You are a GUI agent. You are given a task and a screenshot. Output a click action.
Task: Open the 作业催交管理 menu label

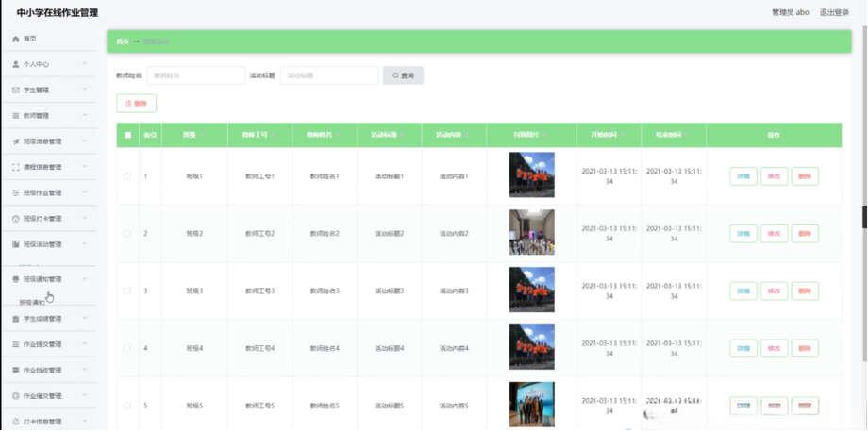42,396
